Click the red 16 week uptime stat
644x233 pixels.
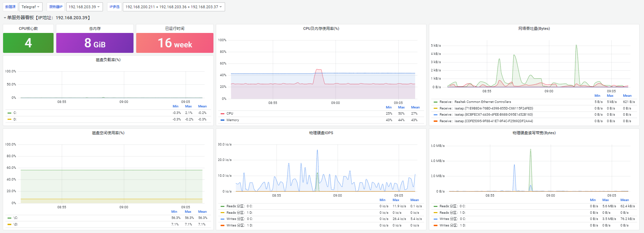175,43
